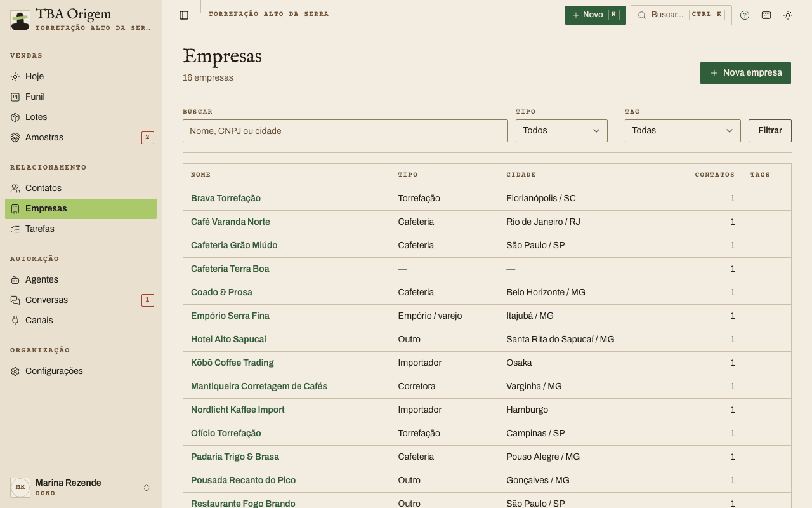812x508 pixels.
Task: Open the Tag dropdown showing Todas
Action: click(x=683, y=130)
